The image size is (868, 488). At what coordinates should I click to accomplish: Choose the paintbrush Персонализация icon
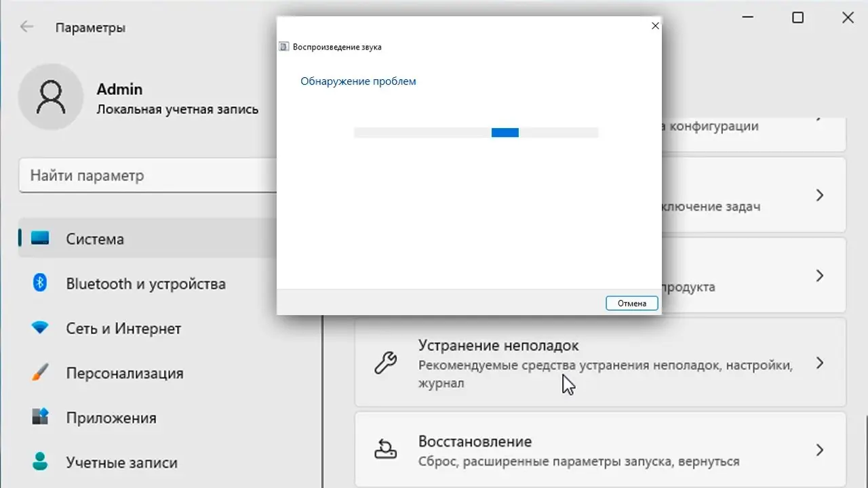point(40,373)
